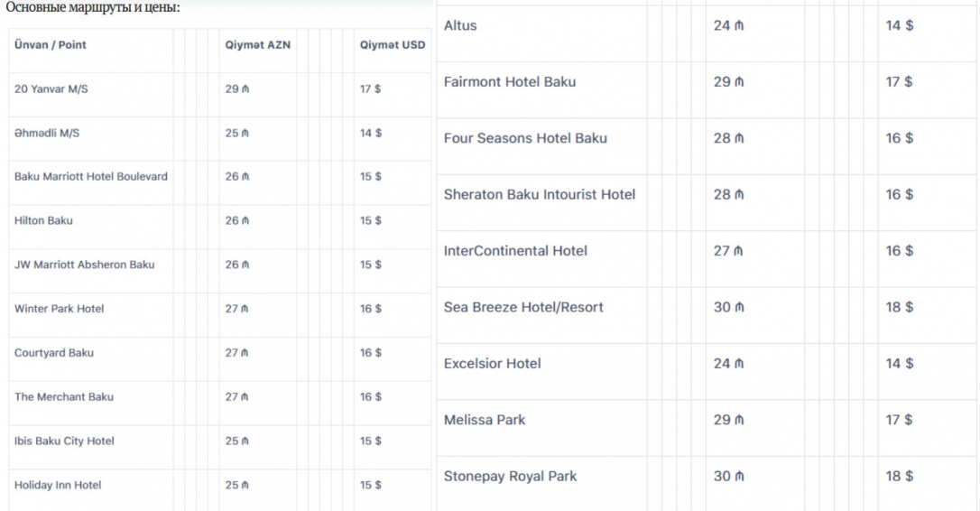Click the 'Ünvan / Point' column header
Image resolution: width=980 pixels, height=511 pixels.
pyautogui.click(x=51, y=44)
